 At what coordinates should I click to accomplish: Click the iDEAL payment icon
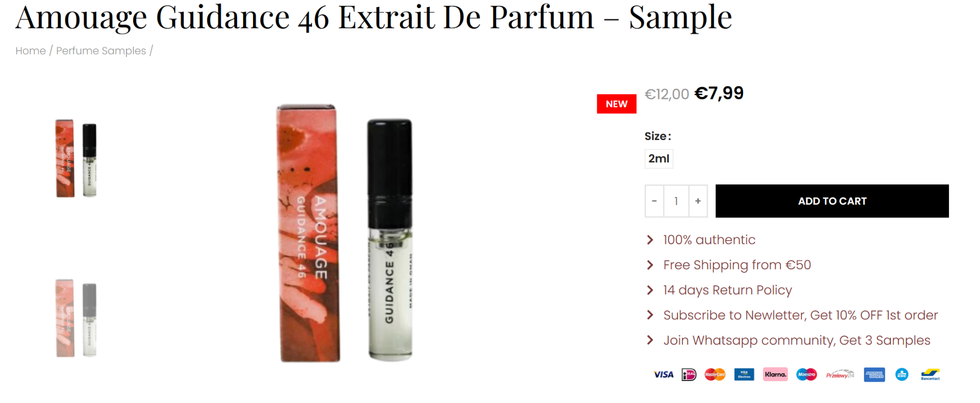pos(689,374)
